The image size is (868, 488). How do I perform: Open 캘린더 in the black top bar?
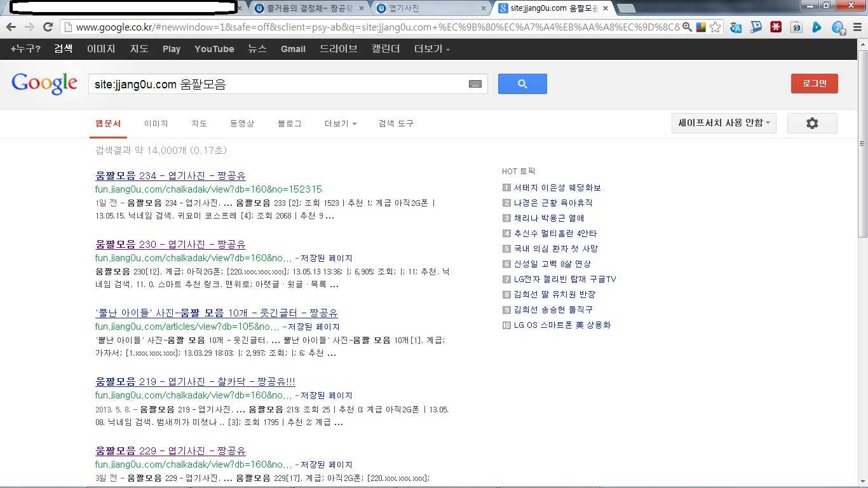pyautogui.click(x=386, y=49)
